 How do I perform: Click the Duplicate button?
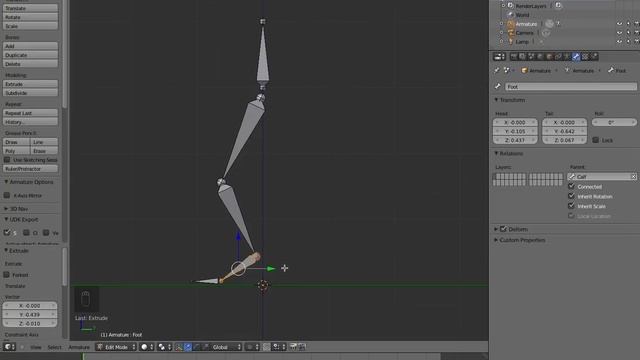pos(30,55)
